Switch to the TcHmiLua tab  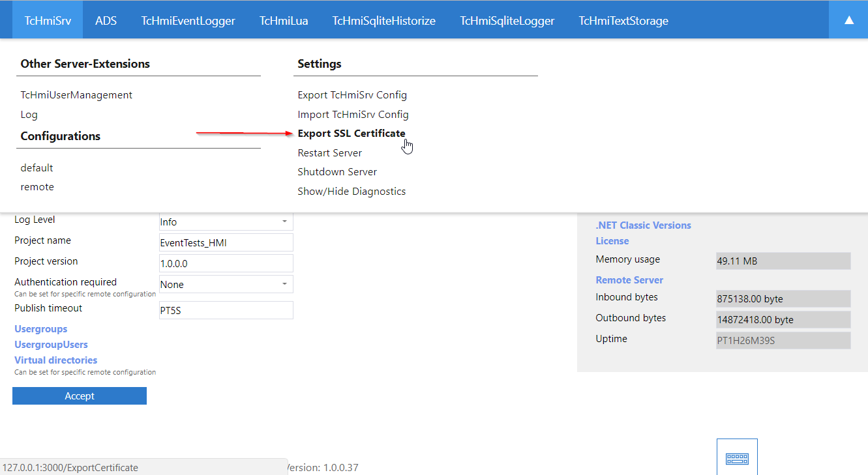[284, 20]
